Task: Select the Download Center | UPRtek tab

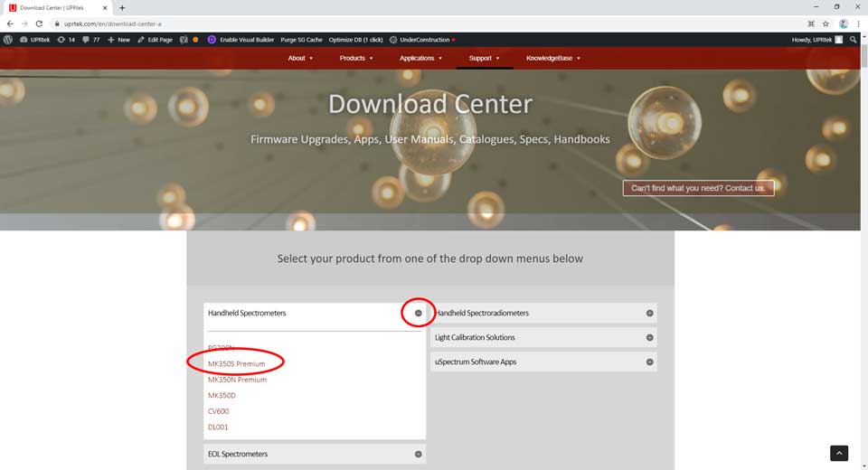Action: pos(57,8)
